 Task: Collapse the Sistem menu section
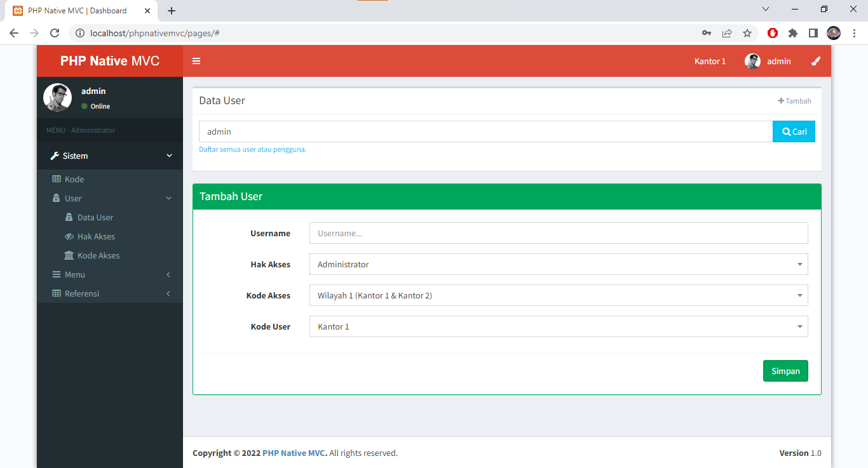(169, 156)
